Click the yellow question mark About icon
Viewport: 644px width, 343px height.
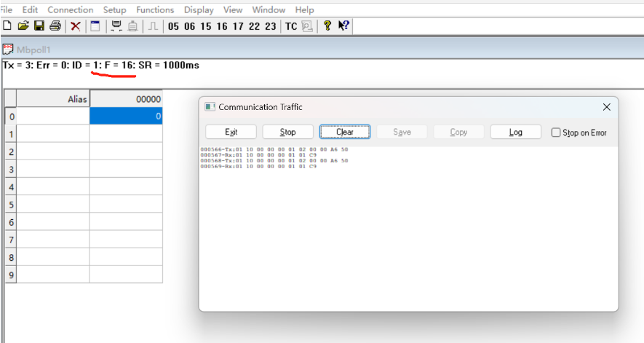327,26
